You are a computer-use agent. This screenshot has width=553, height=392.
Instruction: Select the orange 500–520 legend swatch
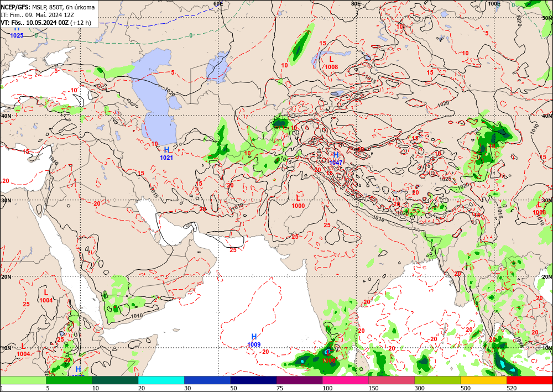[484, 380]
